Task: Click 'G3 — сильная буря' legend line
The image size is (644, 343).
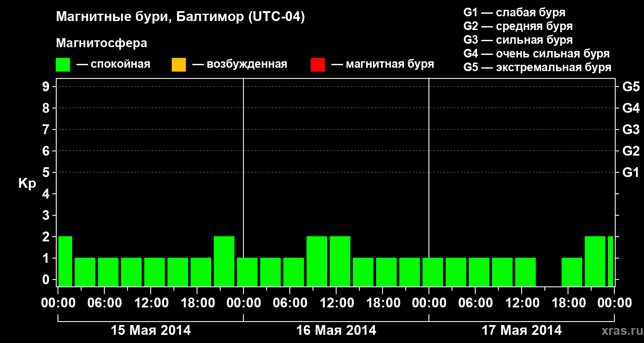Action: point(518,40)
